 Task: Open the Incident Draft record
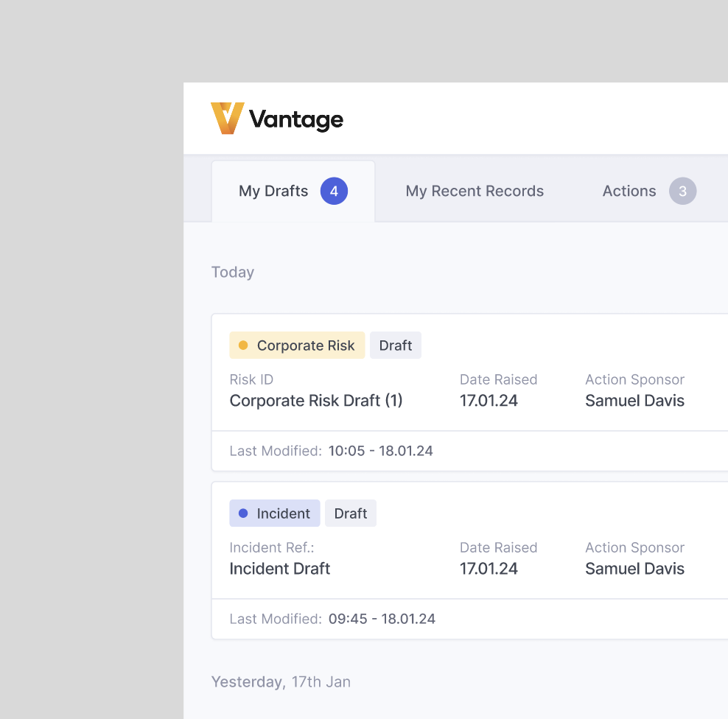pyautogui.click(x=280, y=569)
